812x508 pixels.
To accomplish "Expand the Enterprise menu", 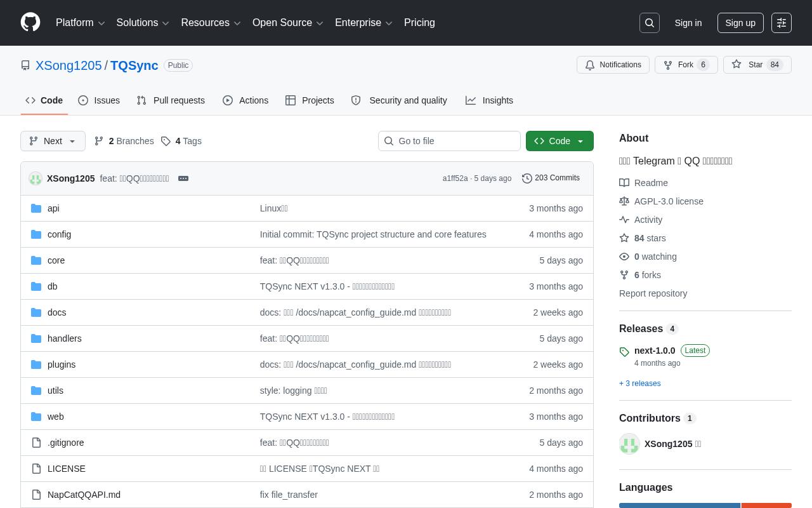I will (x=364, y=23).
